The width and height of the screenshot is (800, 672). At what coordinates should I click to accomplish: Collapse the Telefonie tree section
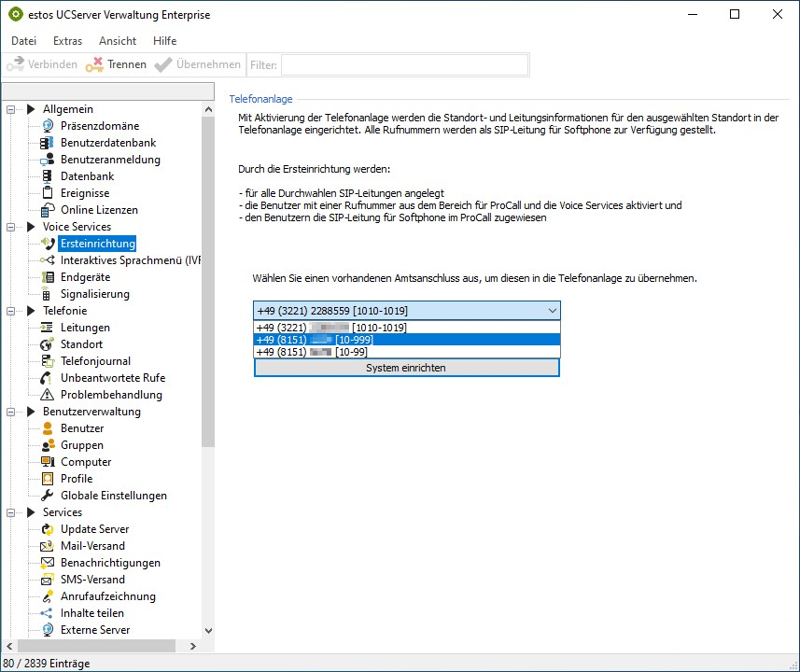point(12,311)
